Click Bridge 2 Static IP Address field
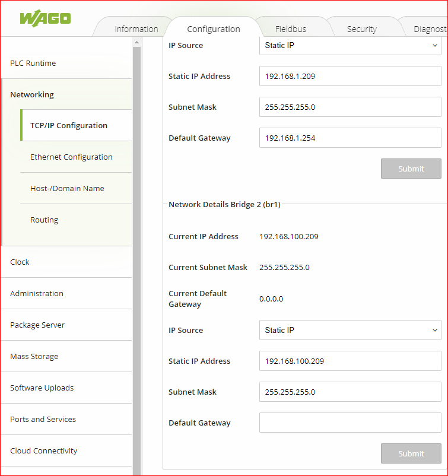 click(x=350, y=361)
